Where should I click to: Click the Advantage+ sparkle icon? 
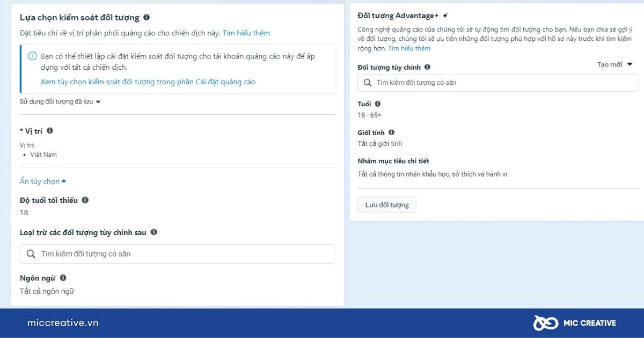[445, 16]
